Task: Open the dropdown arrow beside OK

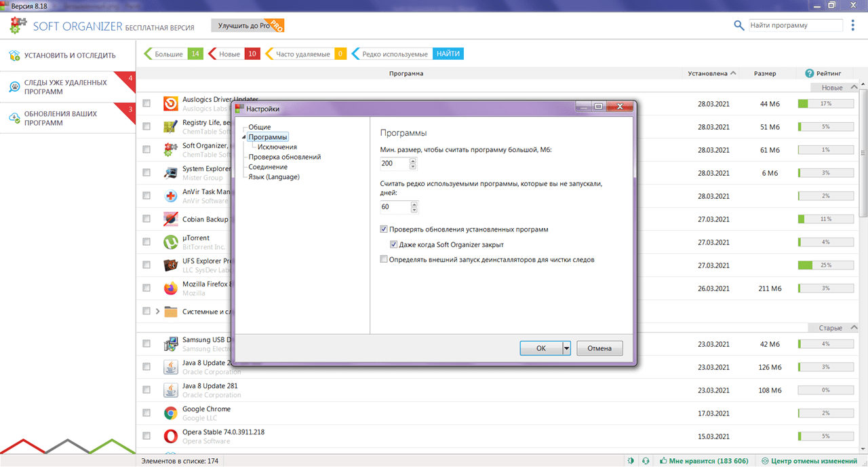Action: (x=567, y=348)
